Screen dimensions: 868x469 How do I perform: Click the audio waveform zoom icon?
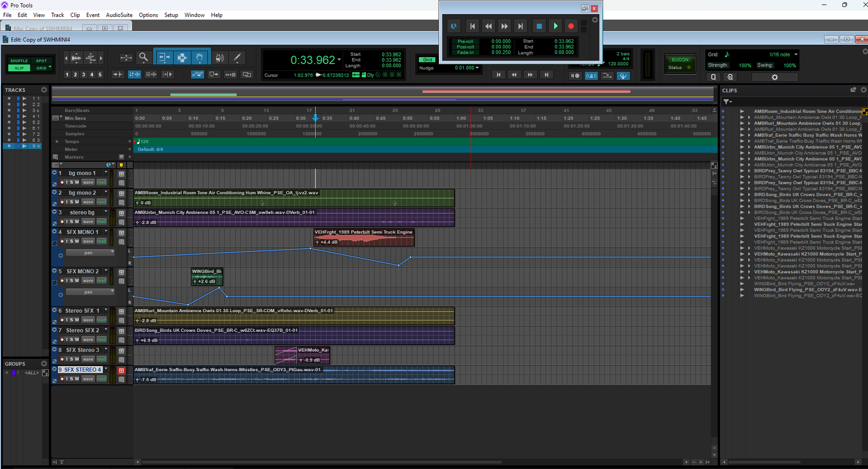[x=76, y=58]
